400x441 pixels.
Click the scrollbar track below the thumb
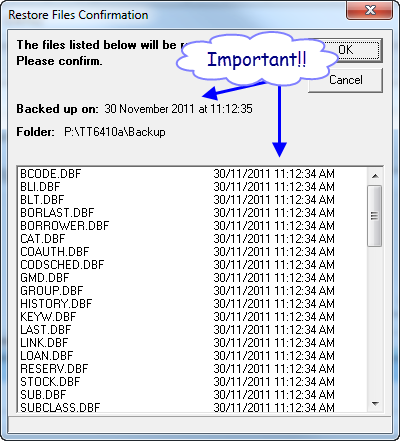click(375, 321)
